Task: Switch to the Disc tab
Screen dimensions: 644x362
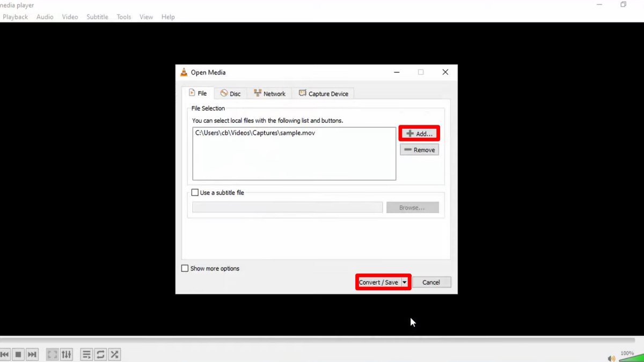Action: pyautogui.click(x=230, y=93)
